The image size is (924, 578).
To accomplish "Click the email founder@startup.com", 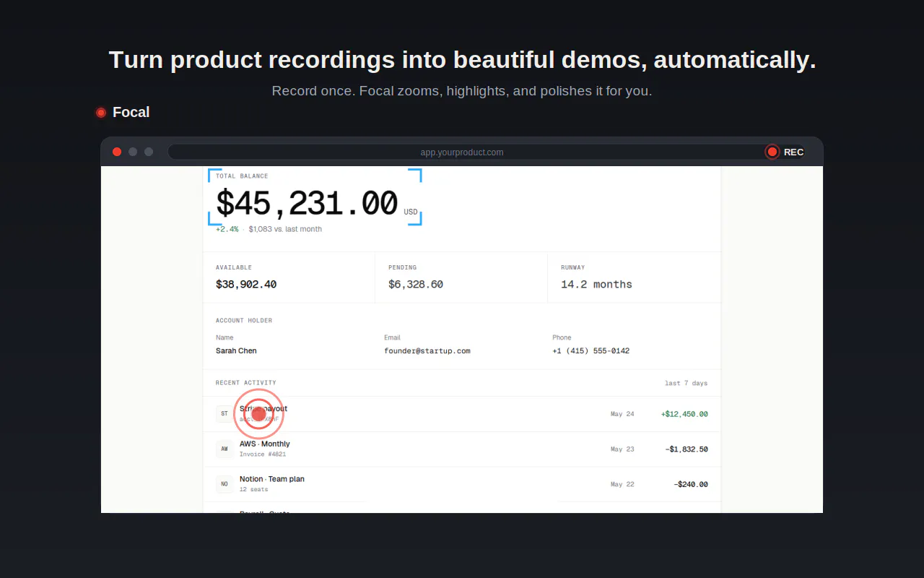I will tap(427, 351).
